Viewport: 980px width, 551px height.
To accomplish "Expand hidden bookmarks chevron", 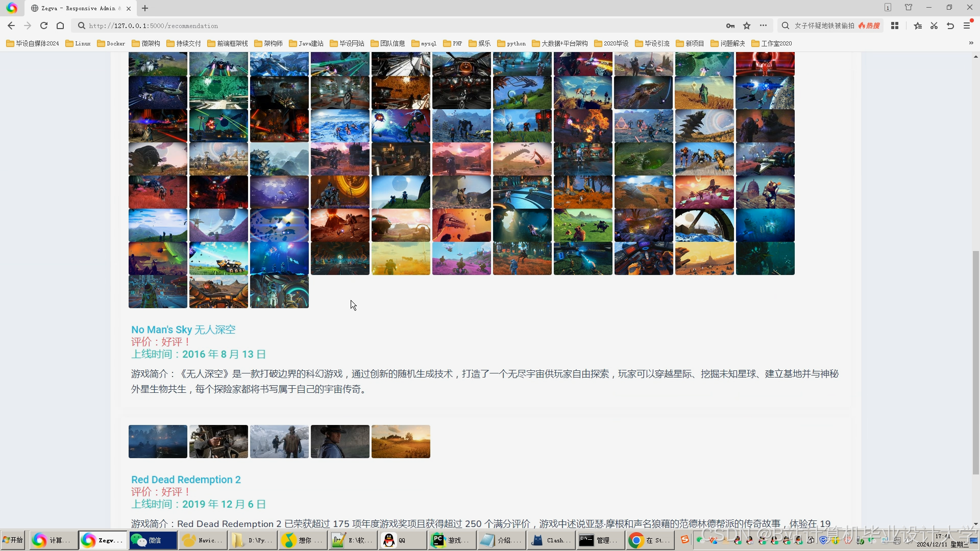I will click(971, 43).
